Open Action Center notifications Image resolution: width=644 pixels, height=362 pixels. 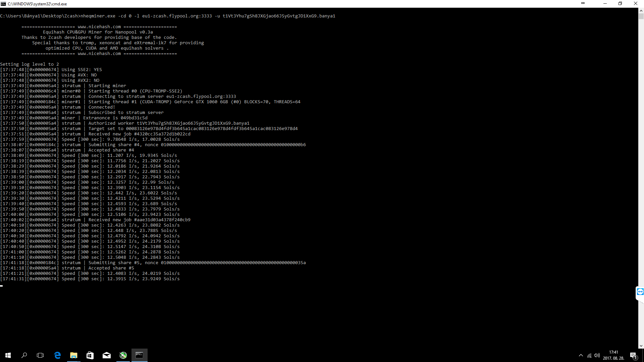(633, 355)
